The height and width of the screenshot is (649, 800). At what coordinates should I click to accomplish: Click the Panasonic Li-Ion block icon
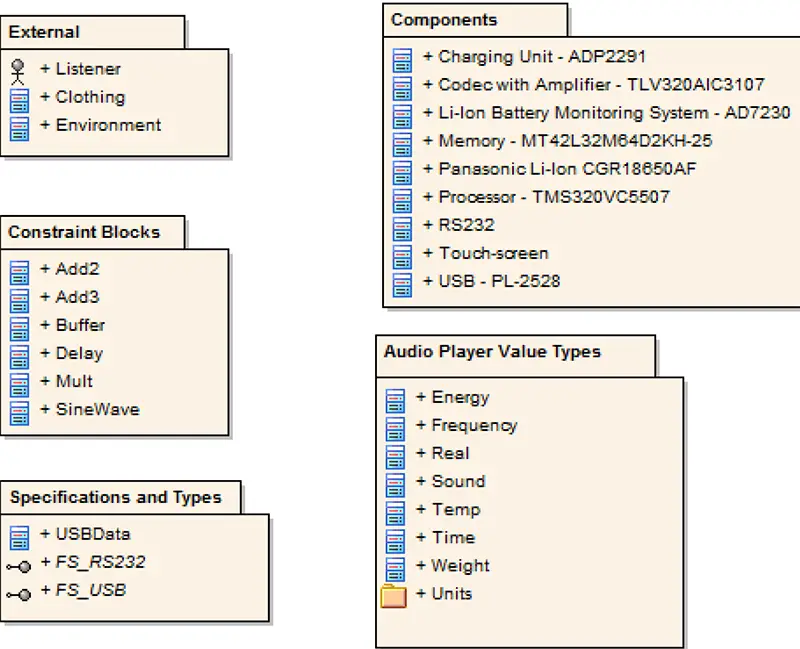point(402,172)
